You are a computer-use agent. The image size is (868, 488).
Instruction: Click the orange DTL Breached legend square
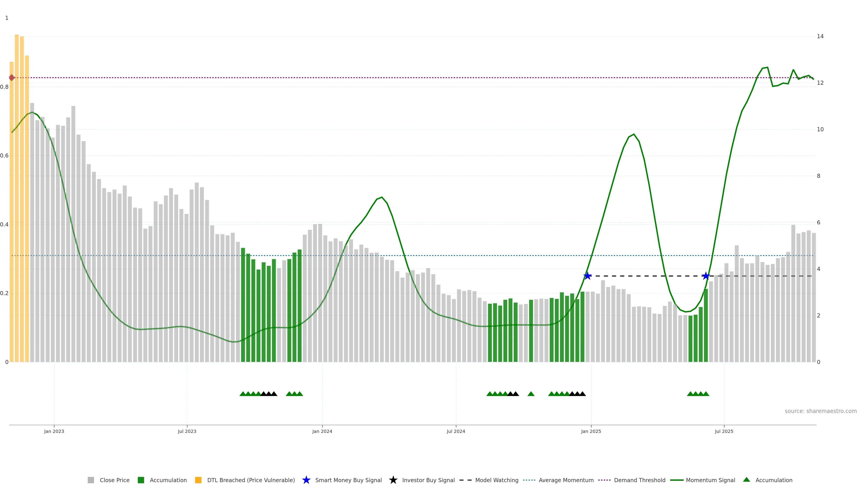(x=198, y=480)
